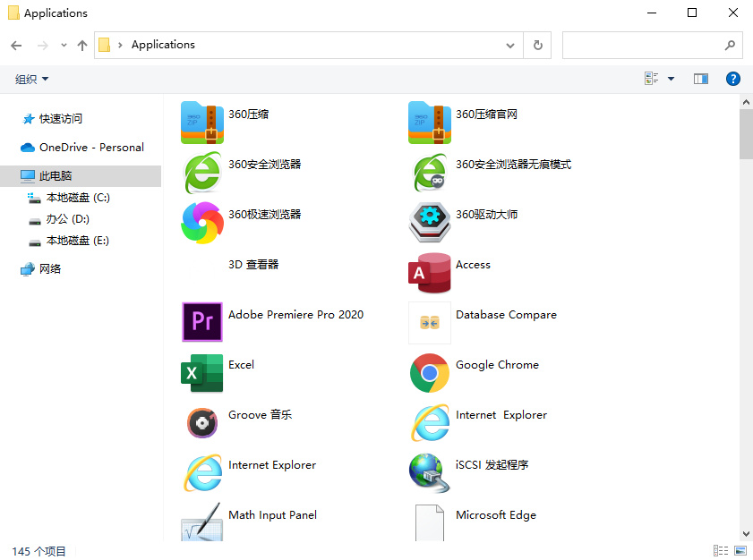This screenshot has height=560, width=753.
Task: Go up one folder level
Action: tap(82, 45)
